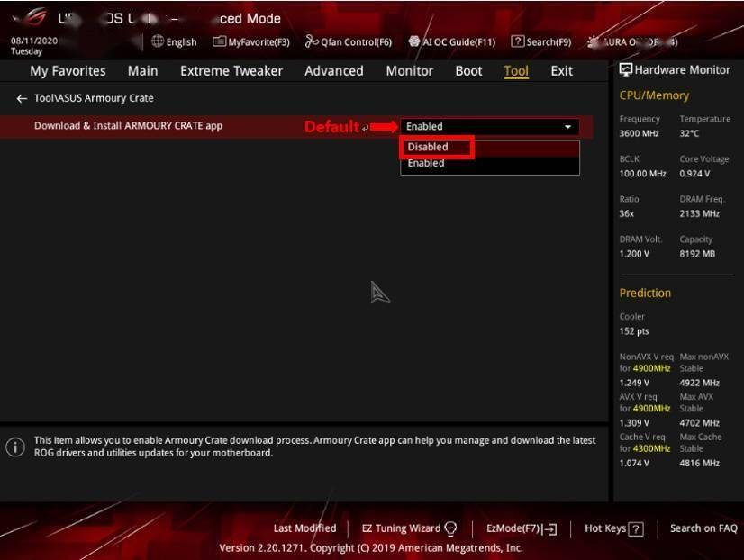Click the Search question mark icon

tap(517, 41)
